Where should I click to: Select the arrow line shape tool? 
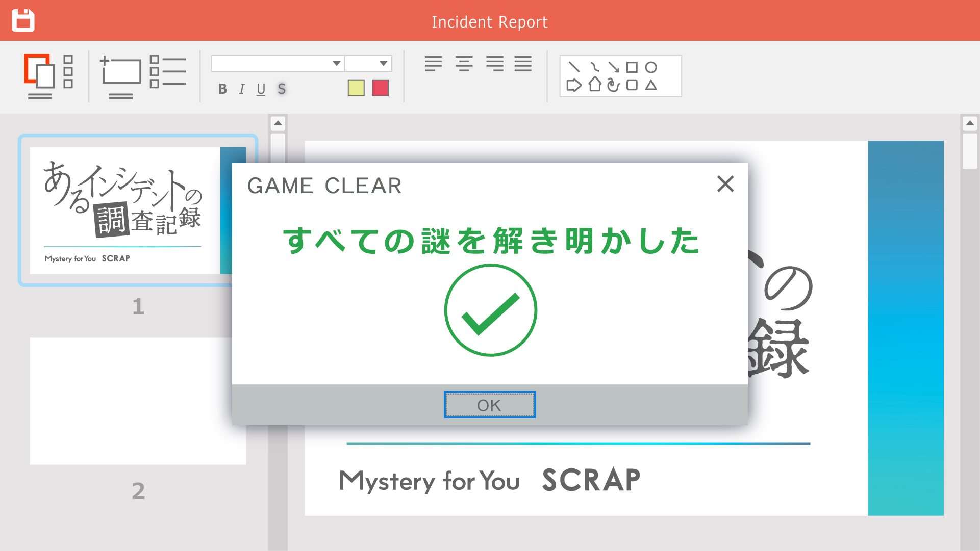tap(614, 67)
